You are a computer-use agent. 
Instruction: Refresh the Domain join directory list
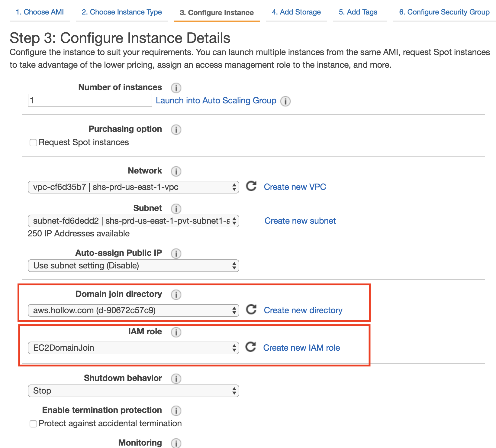251,310
